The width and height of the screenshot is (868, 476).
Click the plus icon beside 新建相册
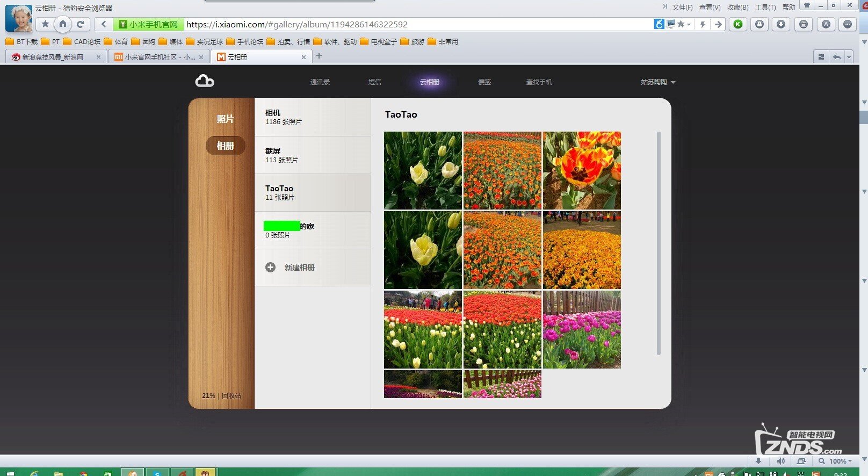(x=271, y=267)
